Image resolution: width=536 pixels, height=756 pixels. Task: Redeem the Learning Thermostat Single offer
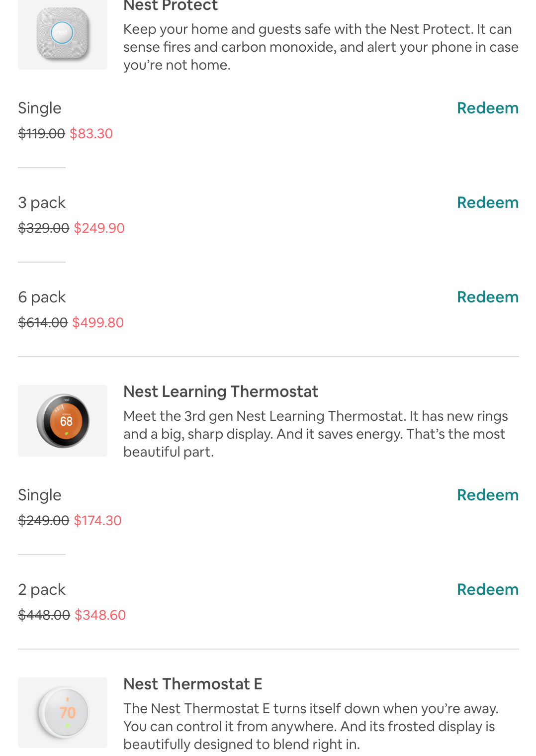click(x=487, y=495)
